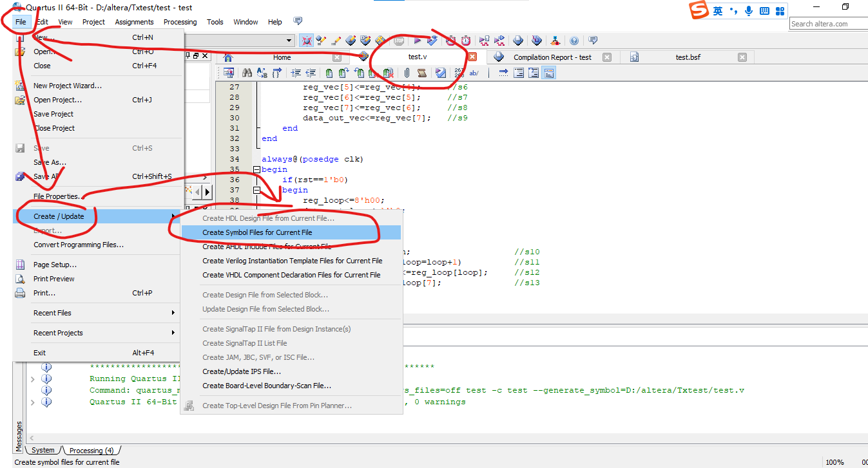Image resolution: width=868 pixels, height=468 pixels.
Task: Open the Programmer toolbar icon
Action: (x=536, y=41)
